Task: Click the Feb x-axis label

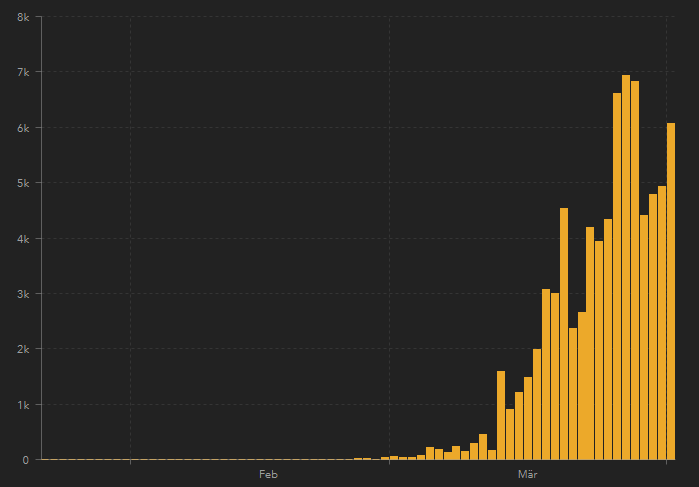Action: coord(268,474)
